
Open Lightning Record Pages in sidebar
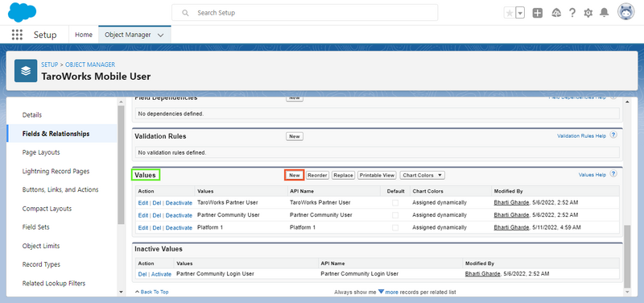pos(56,171)
